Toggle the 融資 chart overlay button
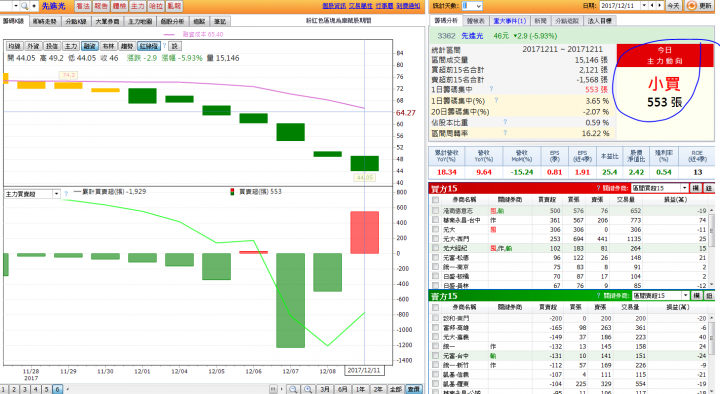Screen dimensions: 720x394 [90, 46]
